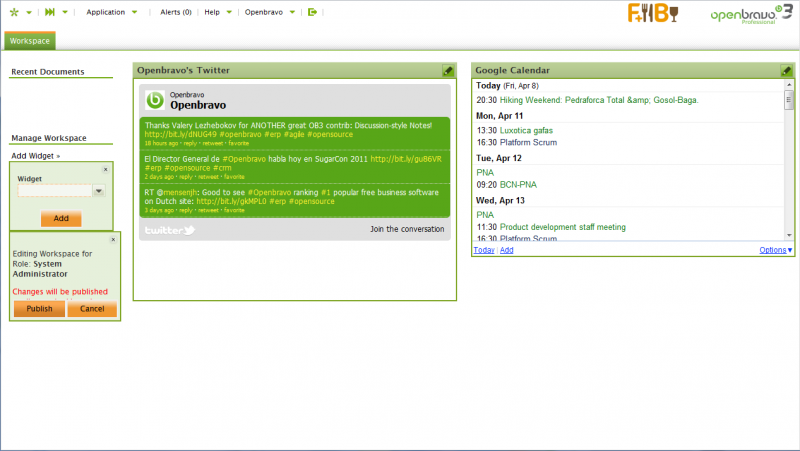Open the Help menu

click(x=212, y=12)
